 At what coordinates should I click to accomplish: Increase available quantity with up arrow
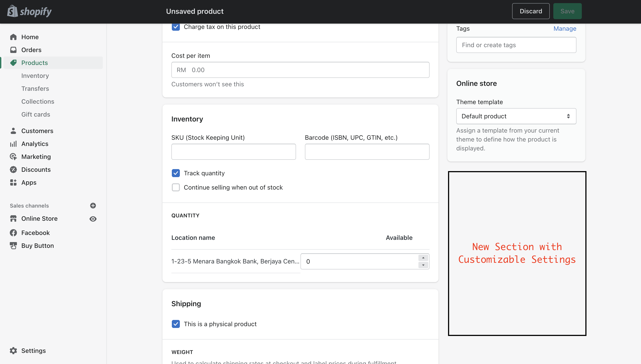point(423,258)
